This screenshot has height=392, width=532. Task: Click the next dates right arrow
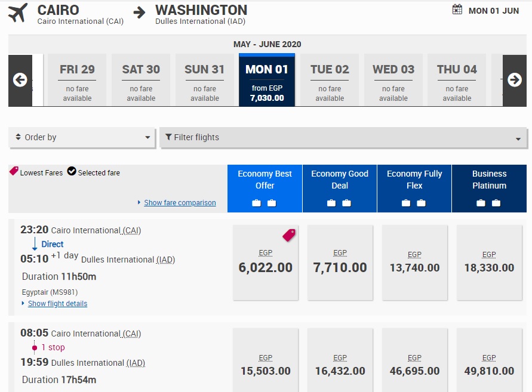coord(515,80)
